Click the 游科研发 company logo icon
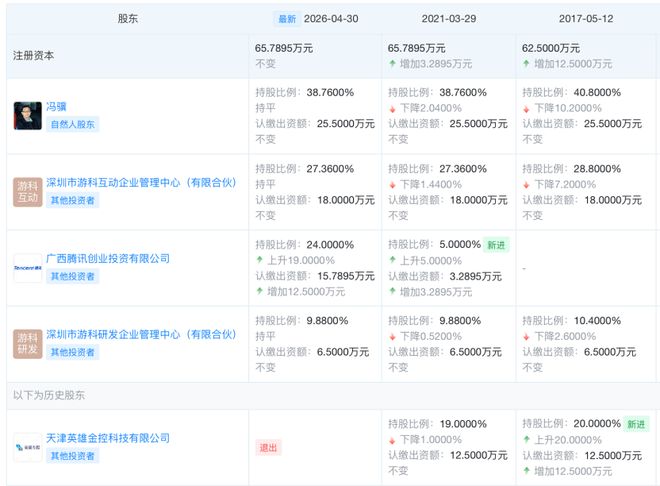 point(28,344)
